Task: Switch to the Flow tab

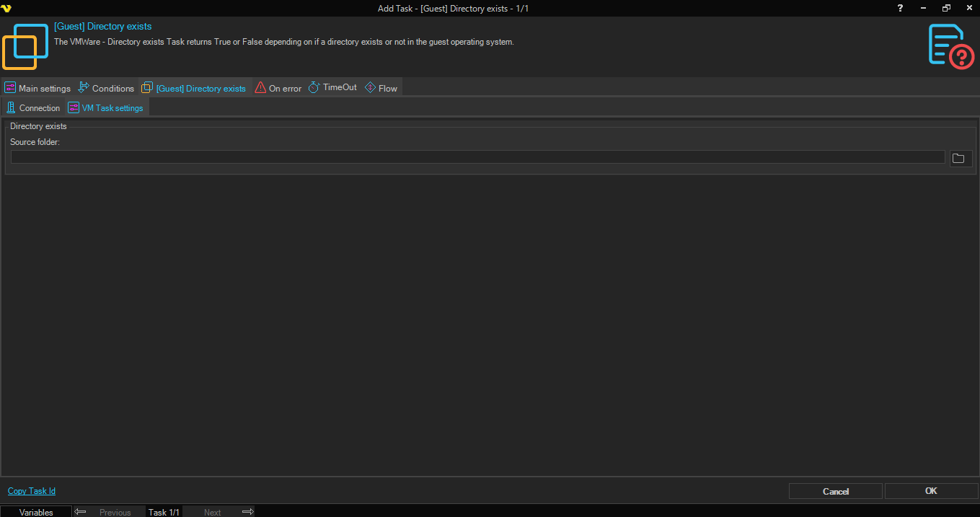Action: [381, 88]
